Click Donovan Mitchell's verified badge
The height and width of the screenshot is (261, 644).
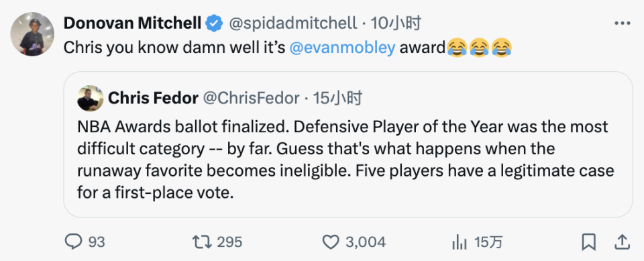point(214,24)
